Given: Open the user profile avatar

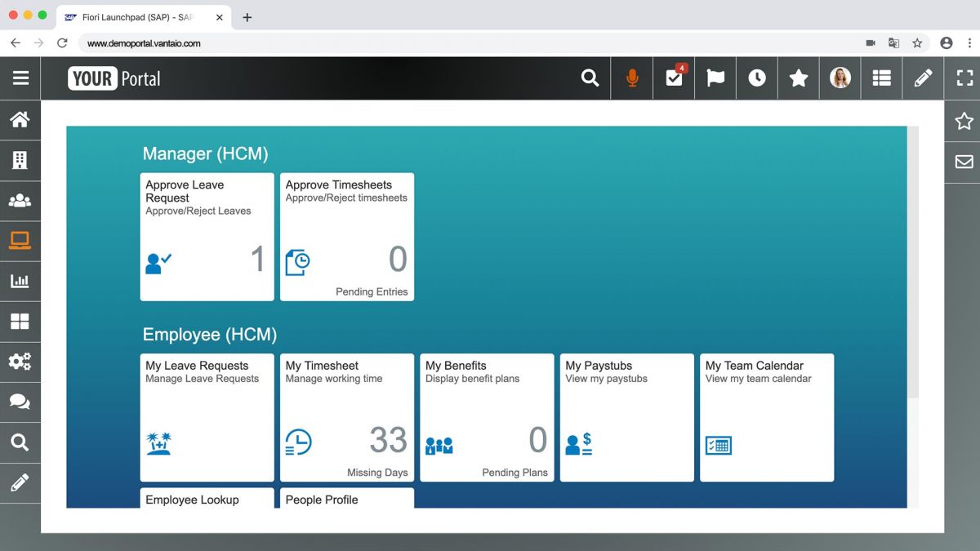Looking at the screenshot, I should pos(840,78).
